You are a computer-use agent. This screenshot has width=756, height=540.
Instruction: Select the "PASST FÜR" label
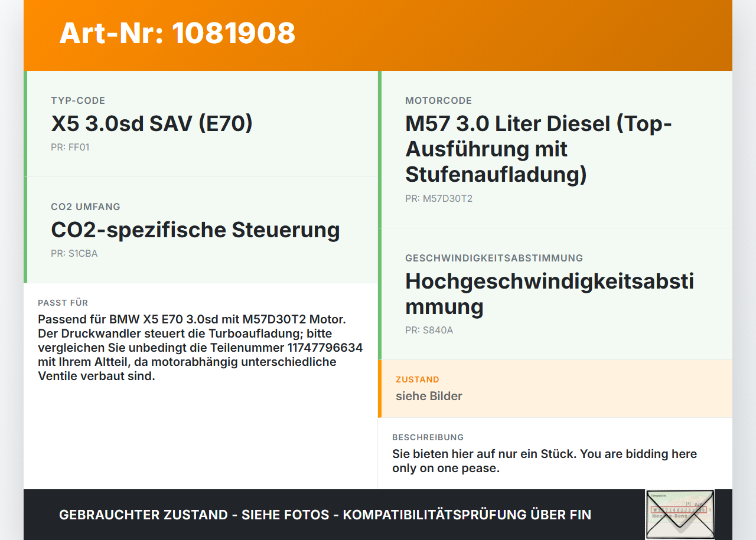(63, 303)
